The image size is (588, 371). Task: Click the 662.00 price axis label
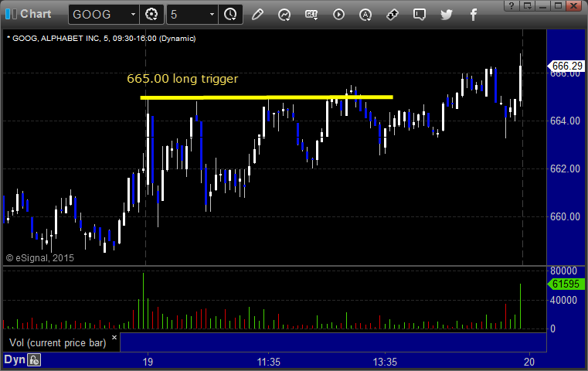[x=565, y=168]
